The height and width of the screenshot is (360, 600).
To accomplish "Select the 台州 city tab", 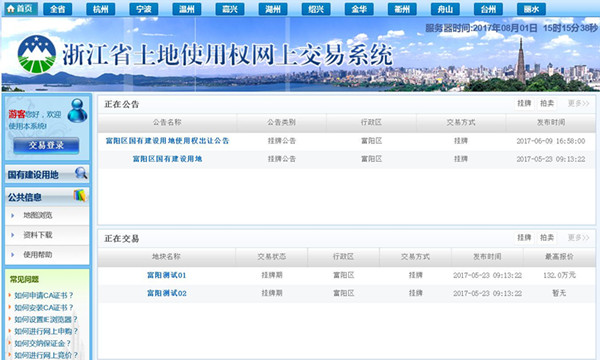I will click(x=488, y=9).
